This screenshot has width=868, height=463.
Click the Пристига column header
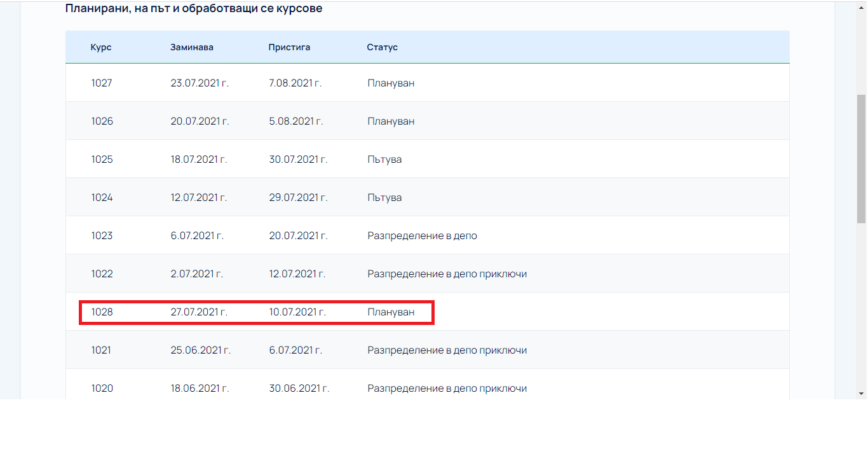point(289,47)
